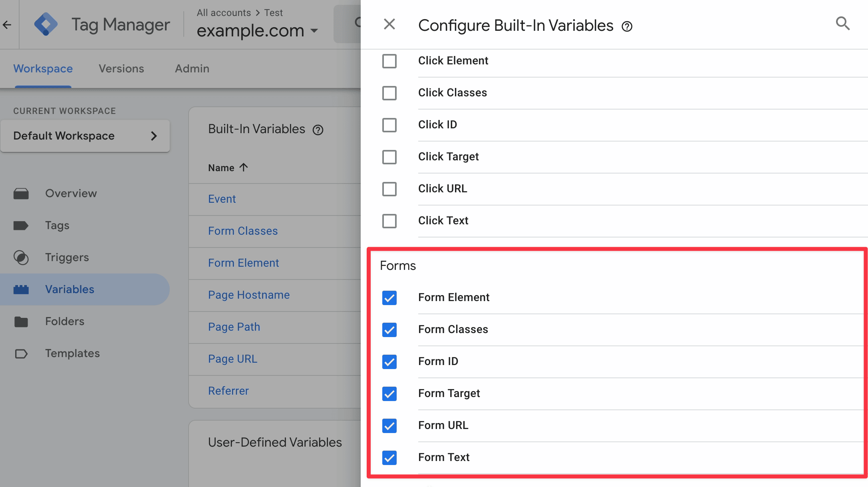Click the Click Classes label text
Image resolution: width=868 pixels, height=487 pixels.
(x=453, y=93)
